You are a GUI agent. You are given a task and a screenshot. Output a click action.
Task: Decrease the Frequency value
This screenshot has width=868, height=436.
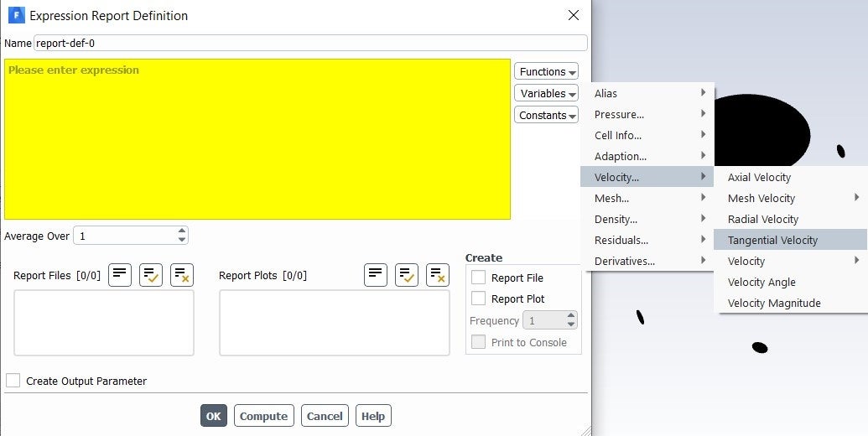pos(571,324)
